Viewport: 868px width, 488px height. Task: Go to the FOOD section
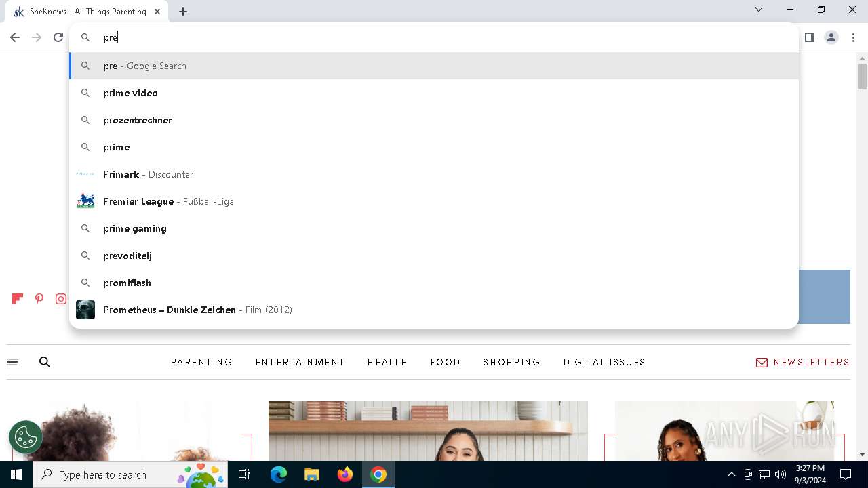point(446,362)
